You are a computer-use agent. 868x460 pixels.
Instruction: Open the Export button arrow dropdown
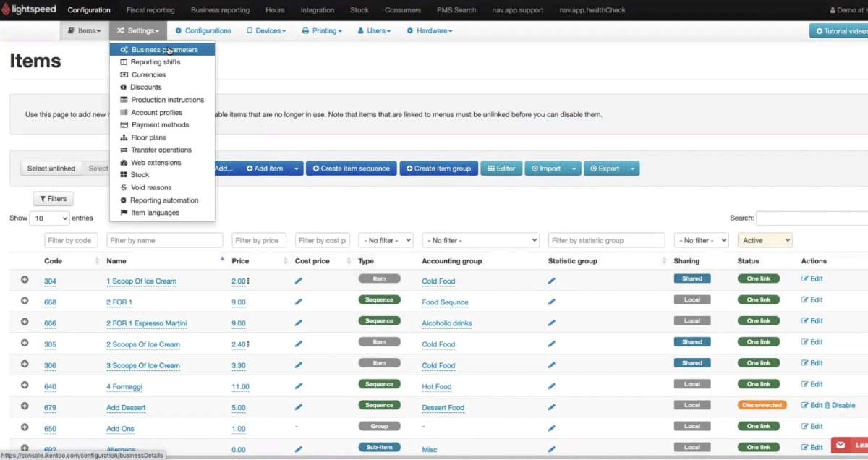pyautogui.click(x=633, y=169)
